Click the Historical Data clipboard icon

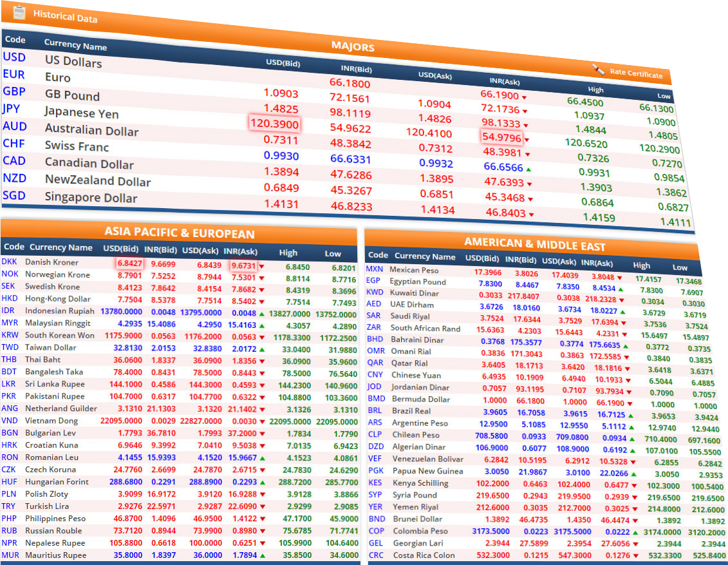click(19, 12)
